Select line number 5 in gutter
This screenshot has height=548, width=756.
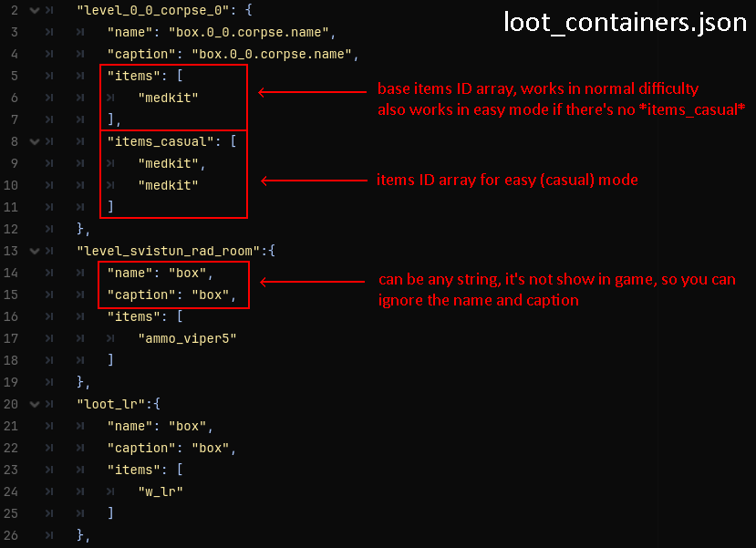click(14, 76)
